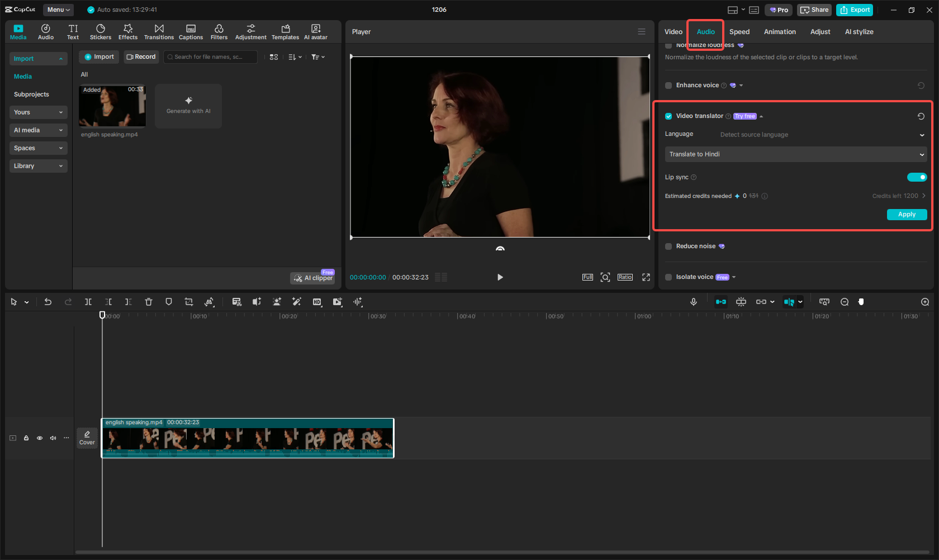Switch to the Speed tab
Image resolution: width=939 pixels, height=560 pixels.
point(739,32)
